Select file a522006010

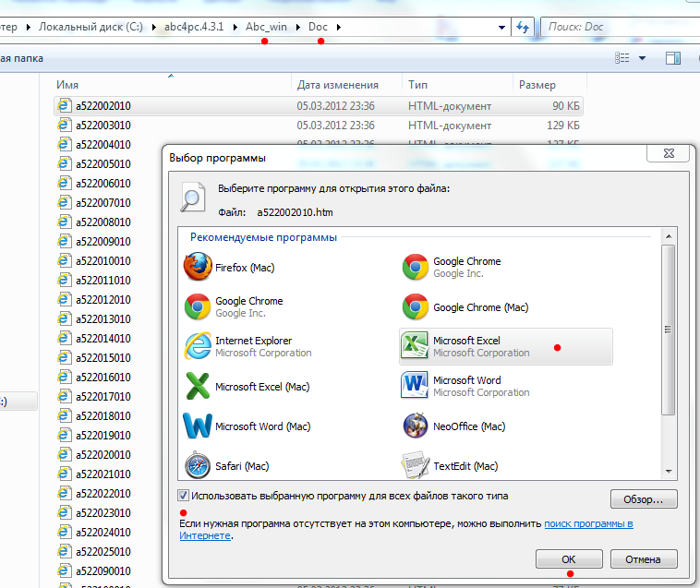[103, 184]
